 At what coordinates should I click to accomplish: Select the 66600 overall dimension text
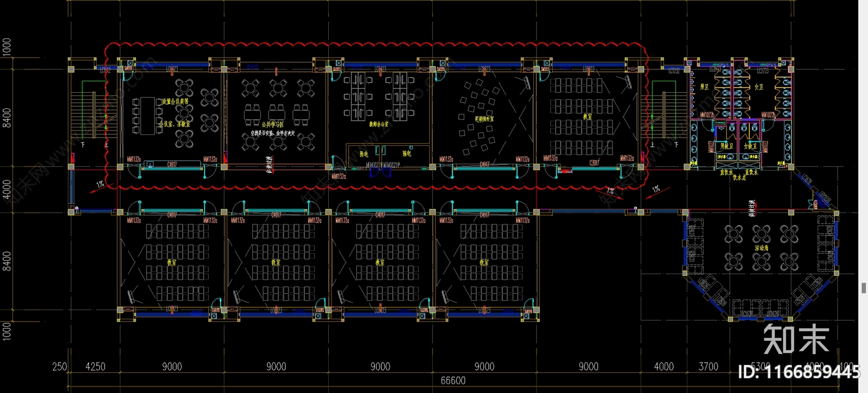point(452,381)
